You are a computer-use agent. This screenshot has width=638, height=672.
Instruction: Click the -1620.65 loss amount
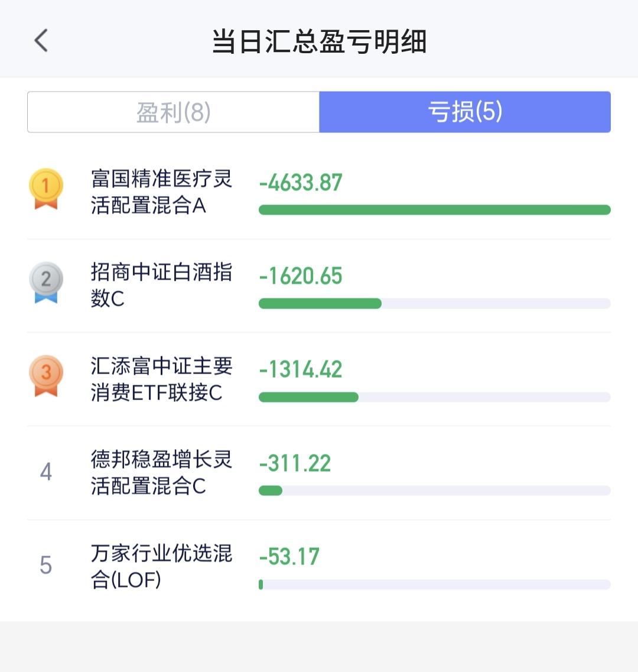(301, 276)
